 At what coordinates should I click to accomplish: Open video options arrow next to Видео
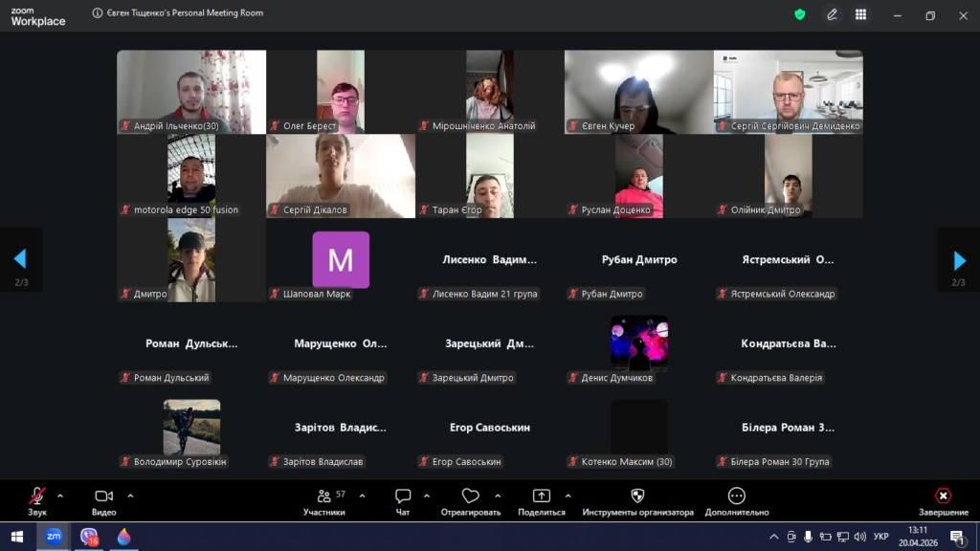[130, 496]
